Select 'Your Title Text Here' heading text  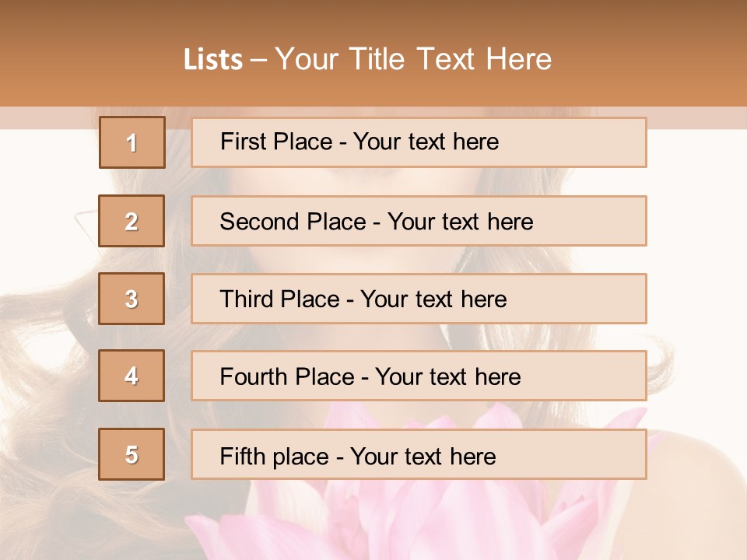pos(413,59)
